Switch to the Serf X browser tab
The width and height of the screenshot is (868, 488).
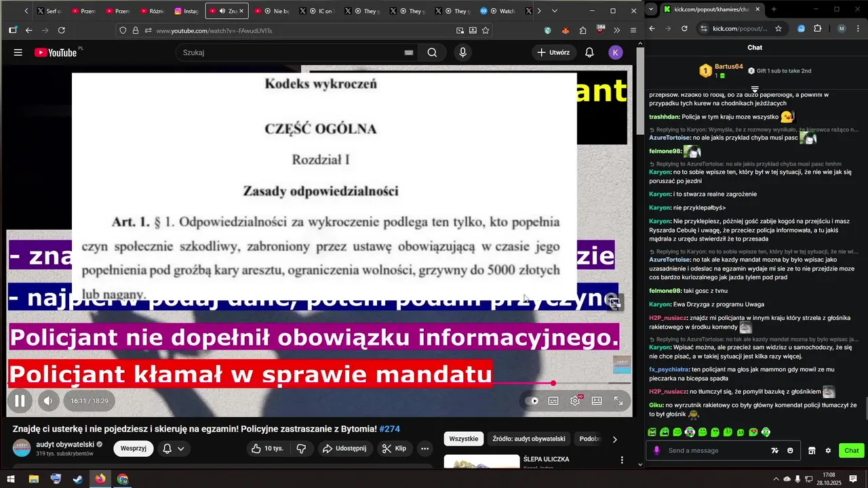tap(49, 11)
